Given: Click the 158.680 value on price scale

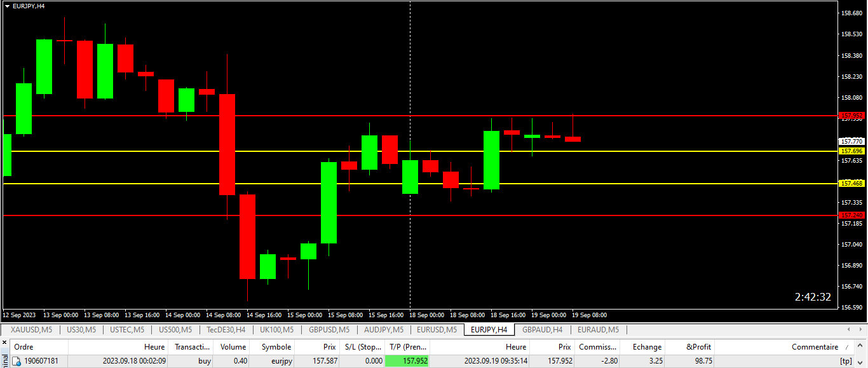Looking at the screenshot, I should [851, 13].
